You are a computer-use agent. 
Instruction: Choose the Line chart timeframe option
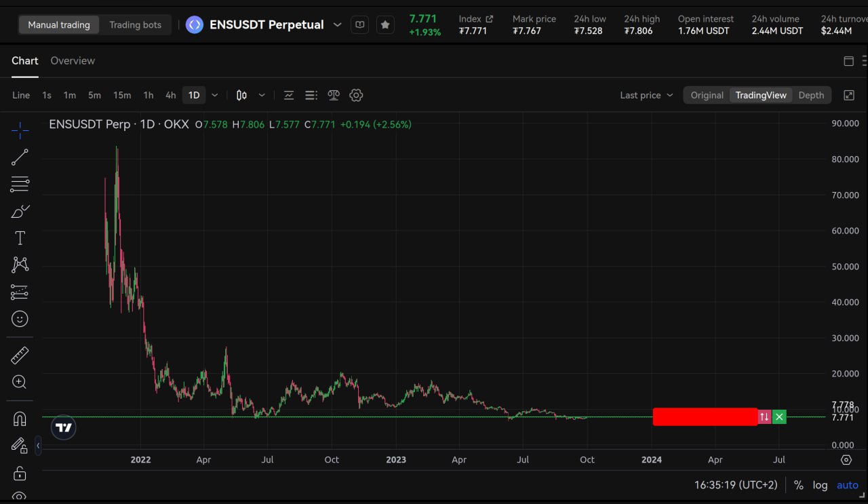click(x=21, y=95)
